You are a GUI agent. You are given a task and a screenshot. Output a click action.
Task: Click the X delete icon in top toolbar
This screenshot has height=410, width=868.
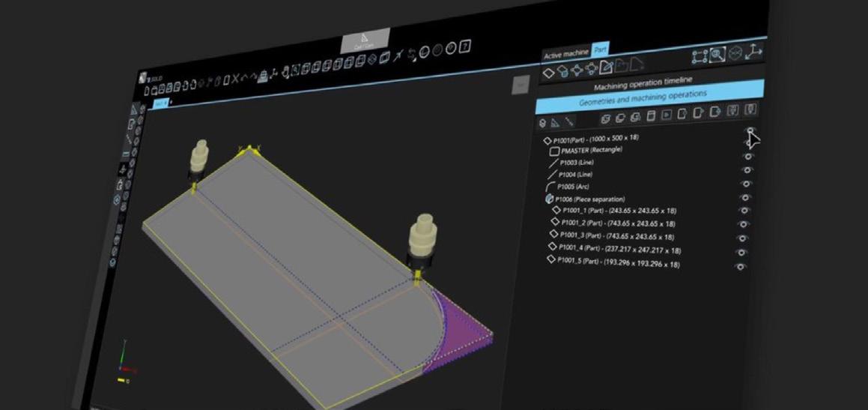click(x=234, y=79)
